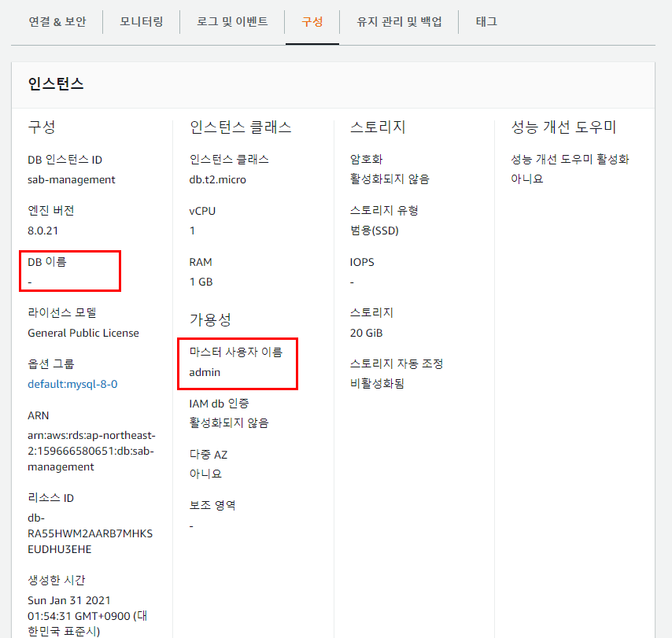Viewport: 672px width, 638px height.
Task: Click the 범용(SSD) storage type value
Action: point(374,230)
